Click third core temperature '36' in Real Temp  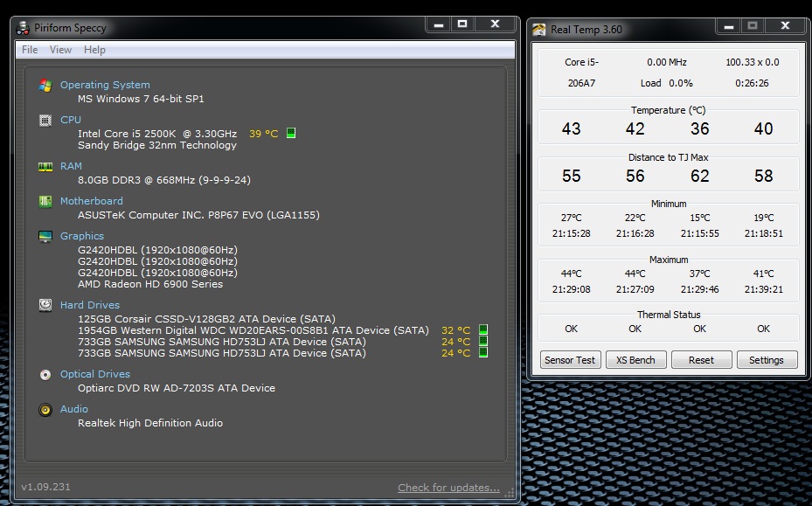(699, 128)
